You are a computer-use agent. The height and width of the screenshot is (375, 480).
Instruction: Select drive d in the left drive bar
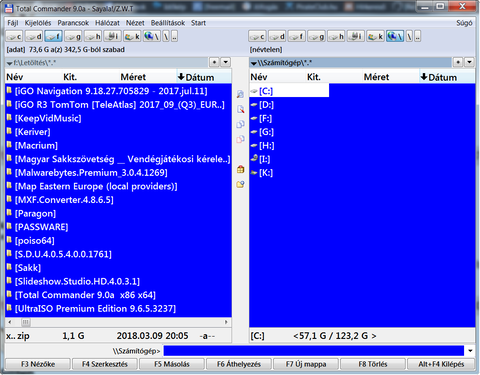34,36
